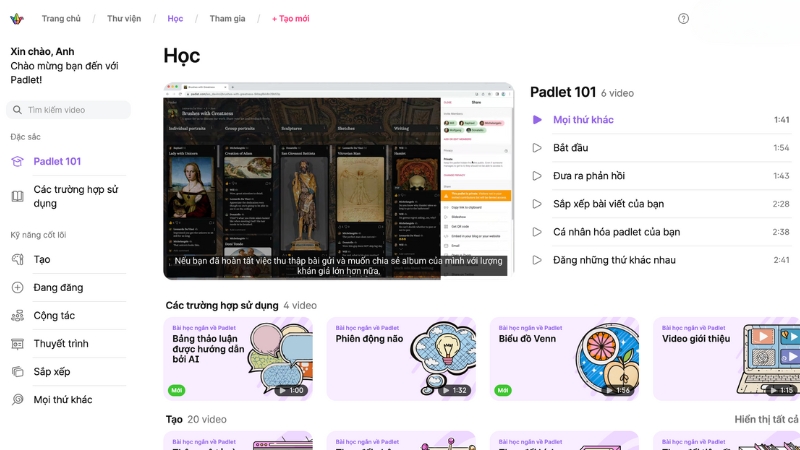Viewport: 800px width, 450px height.
Task: Click play icon for Mọi thứ khác video
Action: [537, 119]
